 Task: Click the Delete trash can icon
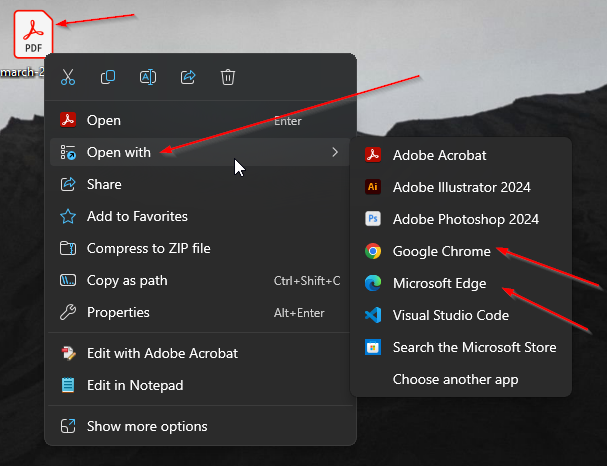[x=228, y=77]
